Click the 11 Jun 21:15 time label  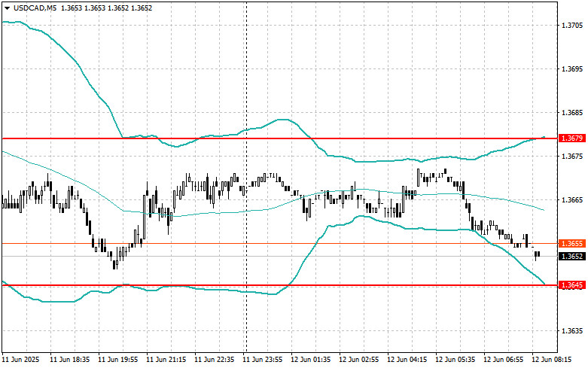coord(166,360)
